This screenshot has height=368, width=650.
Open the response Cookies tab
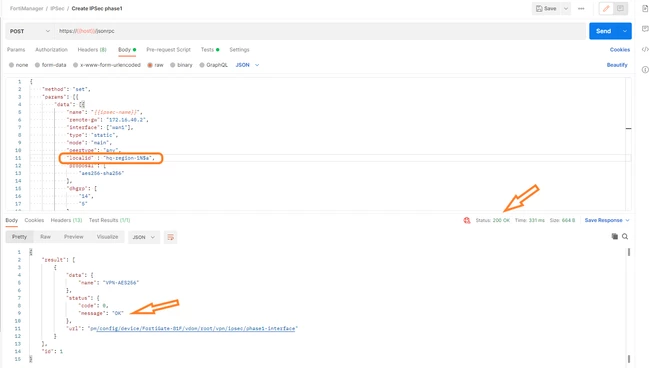34,220
